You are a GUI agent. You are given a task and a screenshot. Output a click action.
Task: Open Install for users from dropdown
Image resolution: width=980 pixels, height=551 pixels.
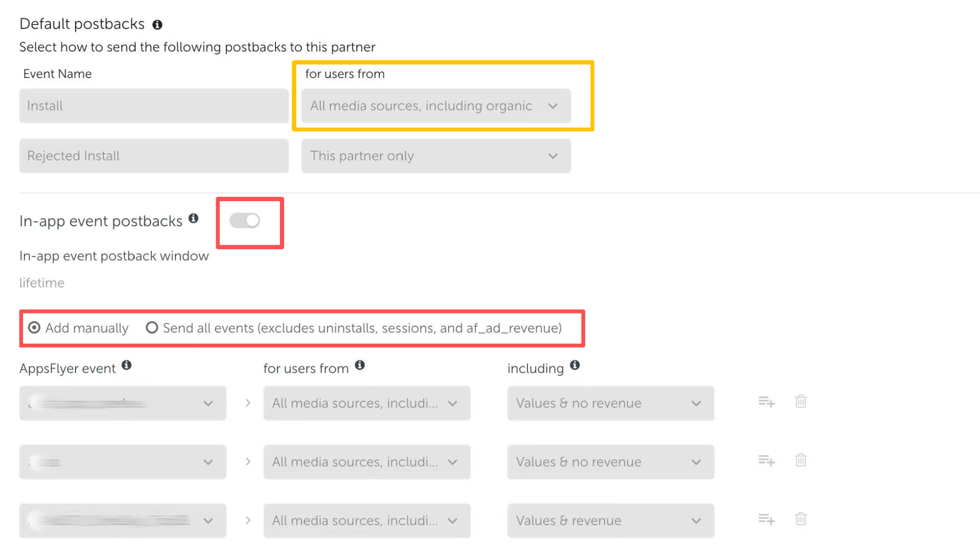(436, 106)
